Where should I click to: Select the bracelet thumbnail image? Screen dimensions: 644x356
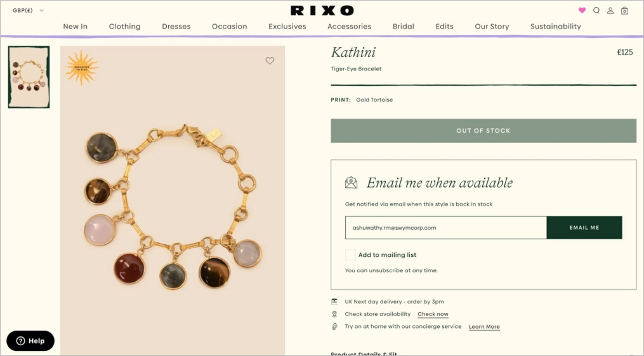click(29, 77)
